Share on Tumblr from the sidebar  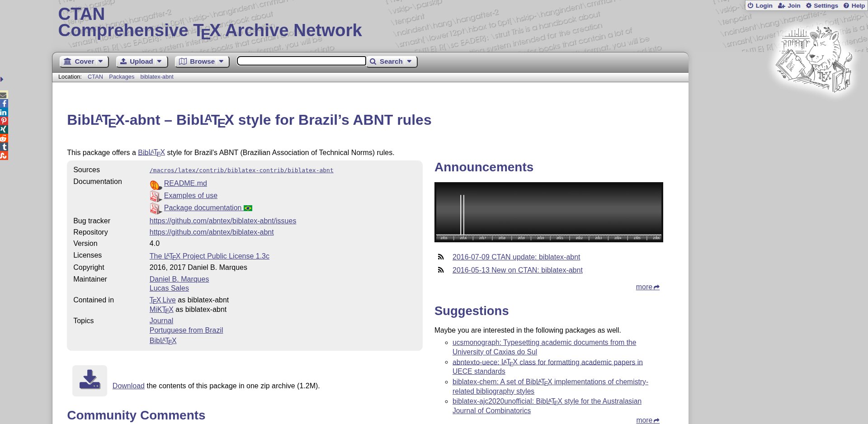pos(4,147)
